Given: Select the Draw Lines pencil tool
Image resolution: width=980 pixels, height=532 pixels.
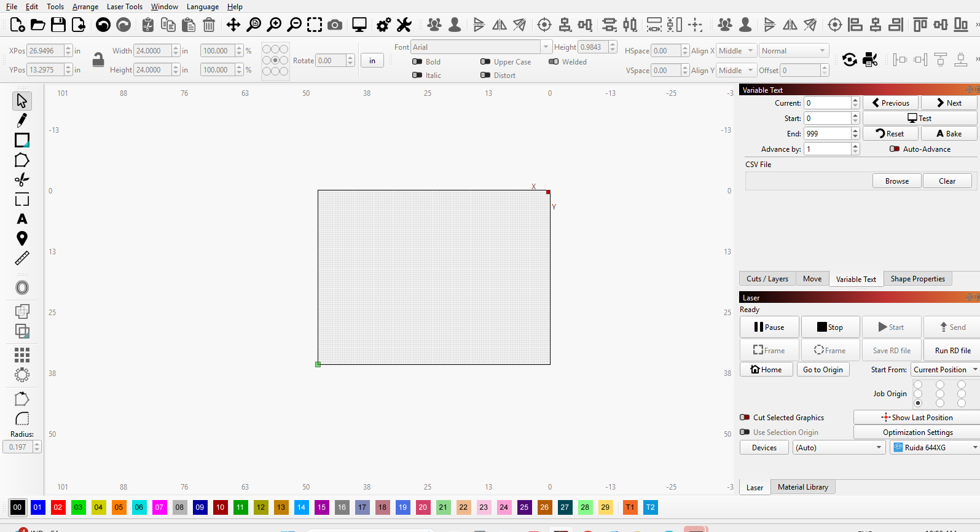Looking at the screenshot, I should pos(22,120).
